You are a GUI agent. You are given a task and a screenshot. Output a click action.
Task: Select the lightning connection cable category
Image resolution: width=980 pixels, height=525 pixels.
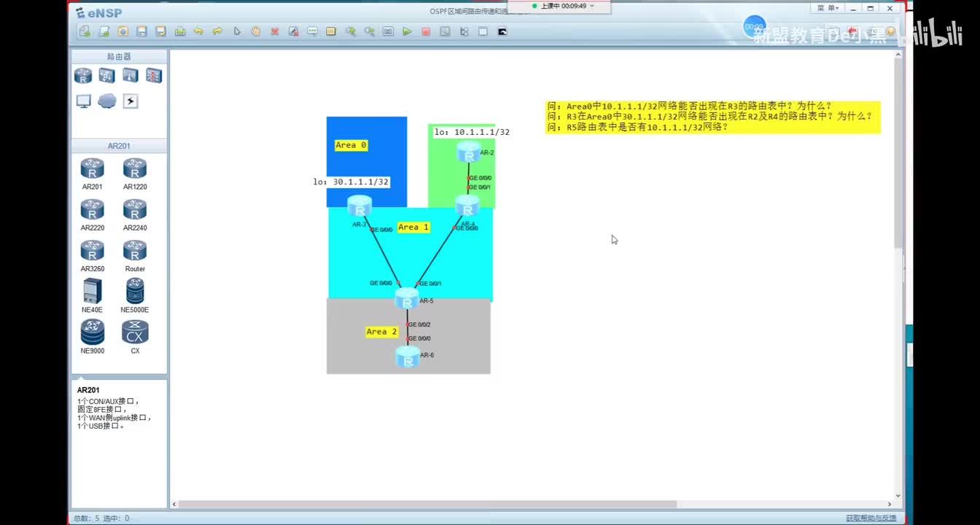tap(130, 101)
